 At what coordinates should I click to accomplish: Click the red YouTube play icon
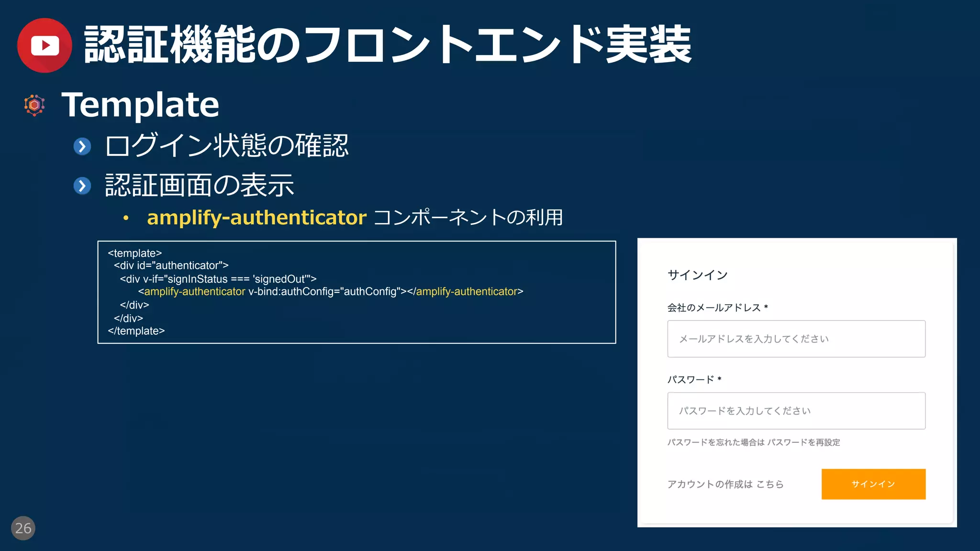point(45,45)
